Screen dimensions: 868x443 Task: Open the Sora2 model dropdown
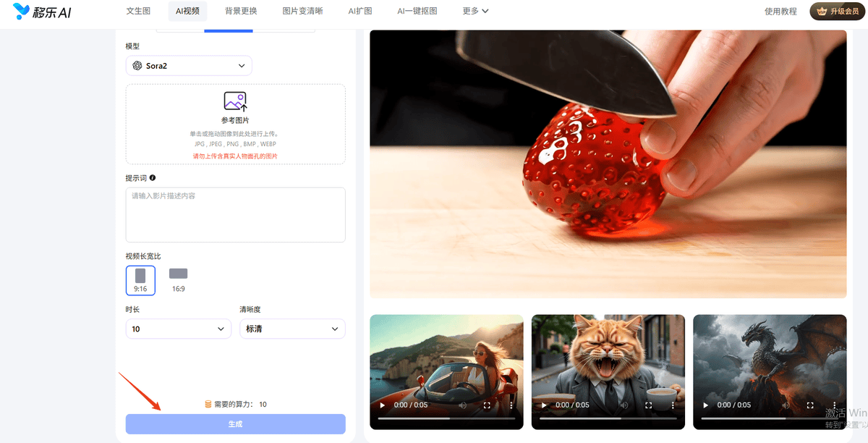click(189, 66)
